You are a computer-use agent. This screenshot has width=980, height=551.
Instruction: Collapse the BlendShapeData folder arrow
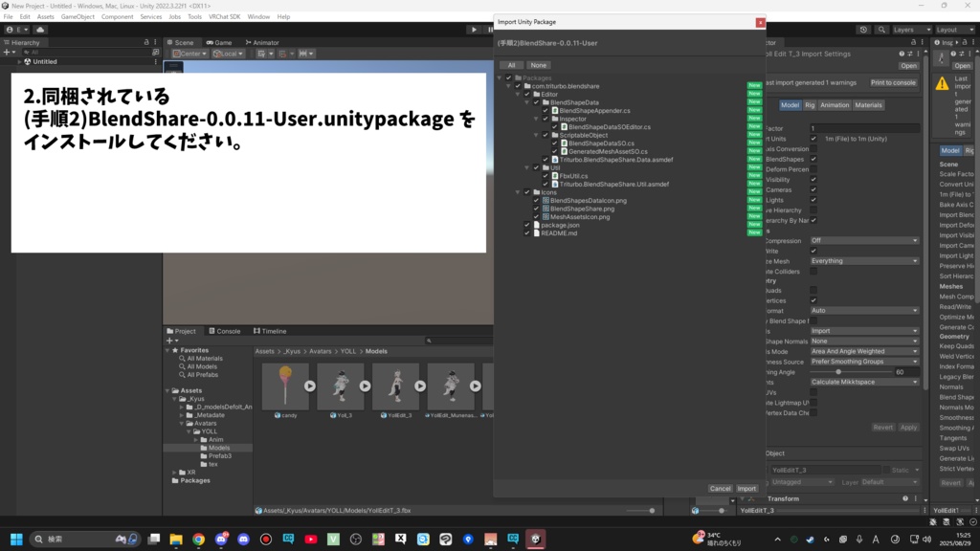pyautogui.click(x=527, y=102)
